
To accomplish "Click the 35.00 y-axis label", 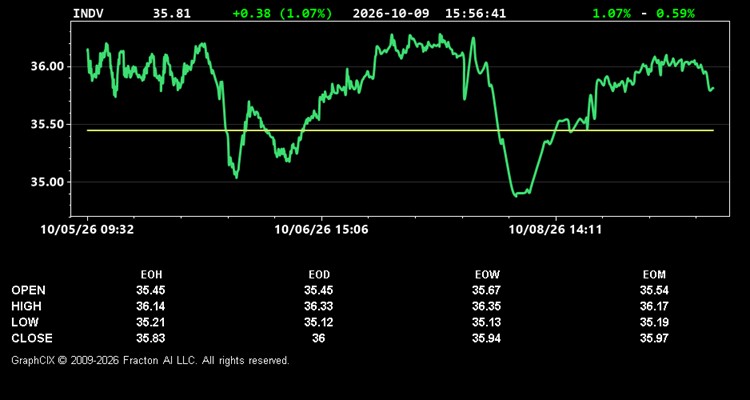I will click(47, 182).
